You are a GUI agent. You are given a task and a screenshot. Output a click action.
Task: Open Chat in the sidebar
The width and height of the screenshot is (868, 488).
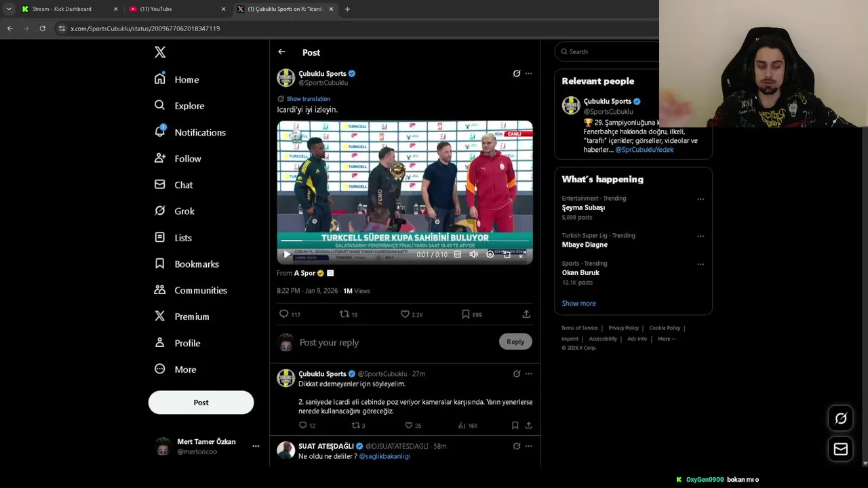click(x=174, y=185)
